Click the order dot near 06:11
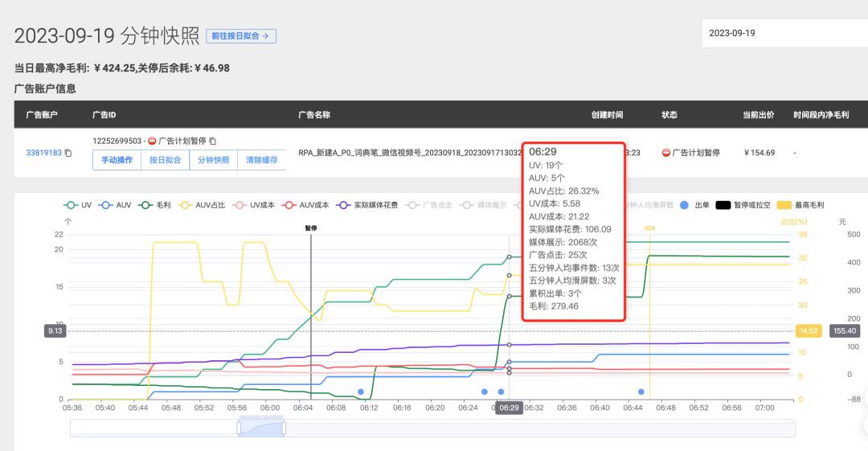 pyautogui.click(x=361, y=392)
